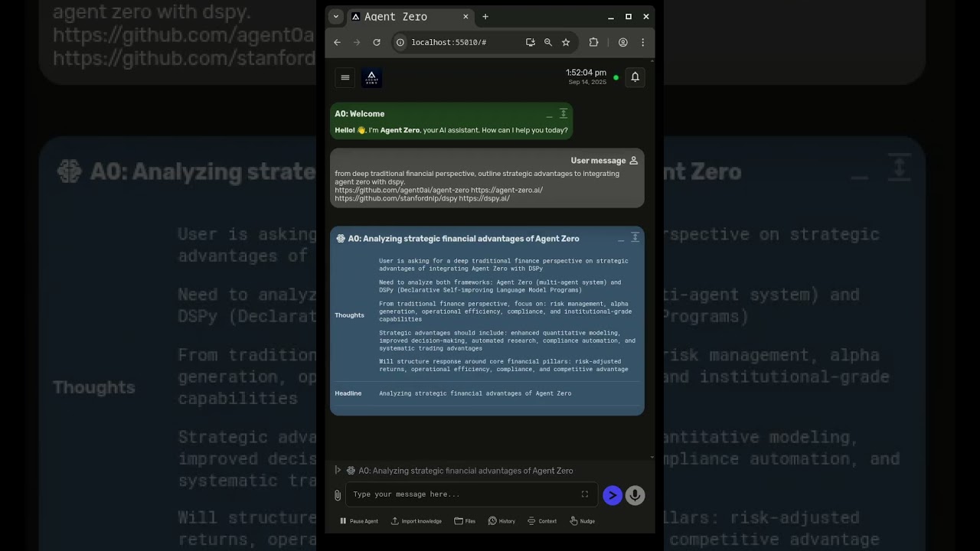The image size is (980, 551).
Task: Bookmark this page with the star icon
Action: 566,43
